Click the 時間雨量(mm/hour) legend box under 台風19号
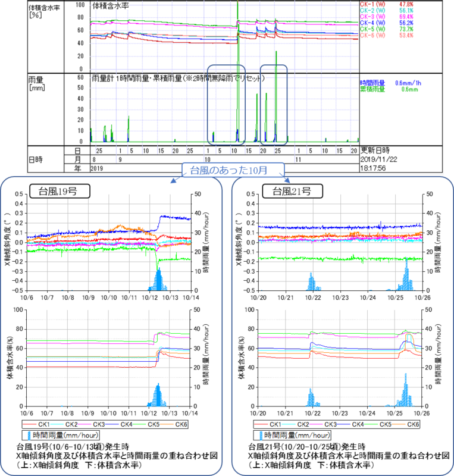The height and width of the screenshot is (476, 454). point(61,436)
